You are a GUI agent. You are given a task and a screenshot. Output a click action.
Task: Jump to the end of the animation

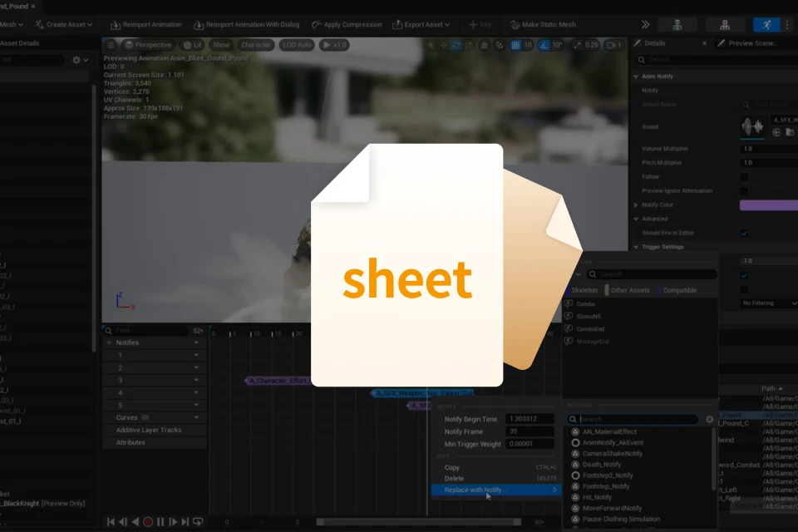tap(185, 522)
